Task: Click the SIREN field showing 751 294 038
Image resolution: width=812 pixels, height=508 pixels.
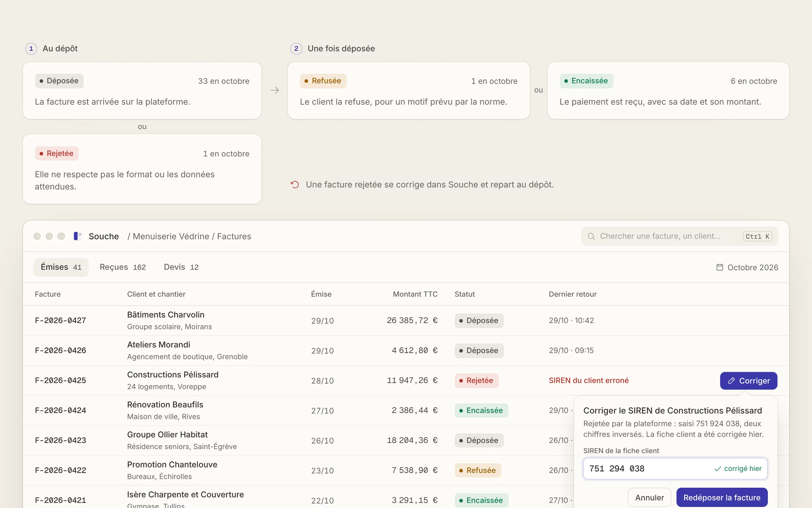Action: pyautogui.click(x=675, y=469)
